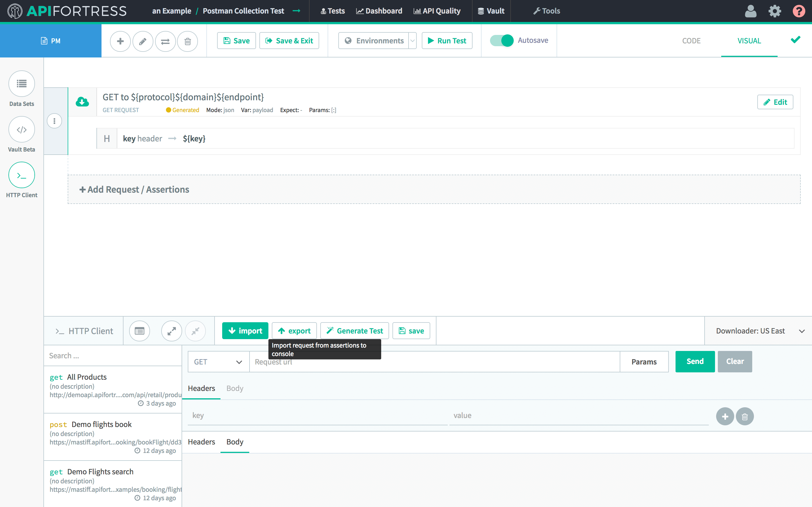Click the trash delete icon in the top toolbar
Image resolution: width=812 pixels, height=507 pixels.
[x=187, y=41]
